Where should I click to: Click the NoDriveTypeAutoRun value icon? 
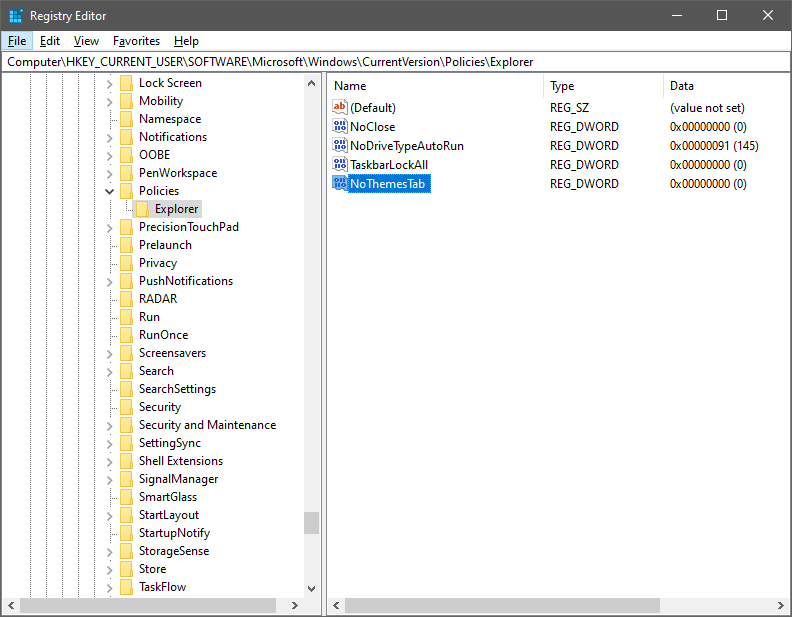(x=340, y=146)
